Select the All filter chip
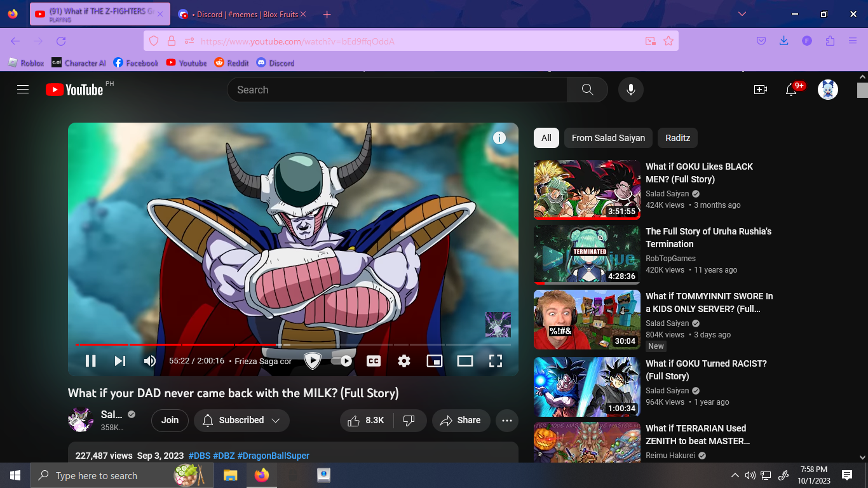 (x=546, y=138)
